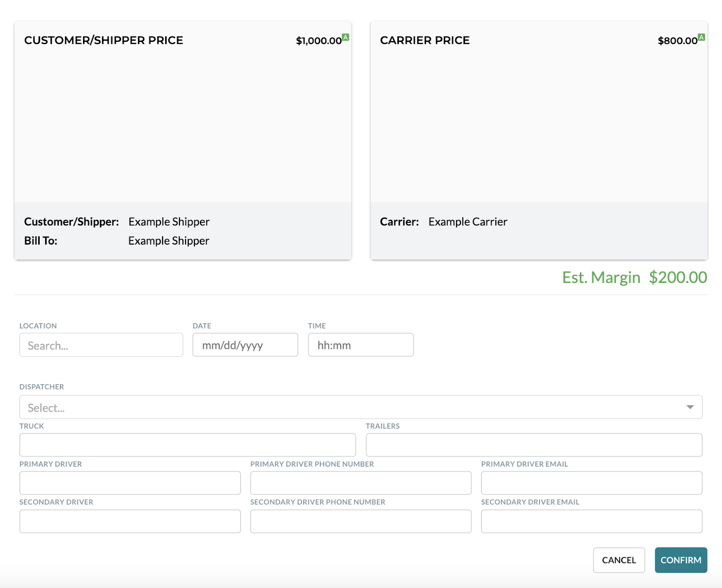Click the Location search field
The height and width of the screenshot is (588, 722).
(x=101, y=345)
